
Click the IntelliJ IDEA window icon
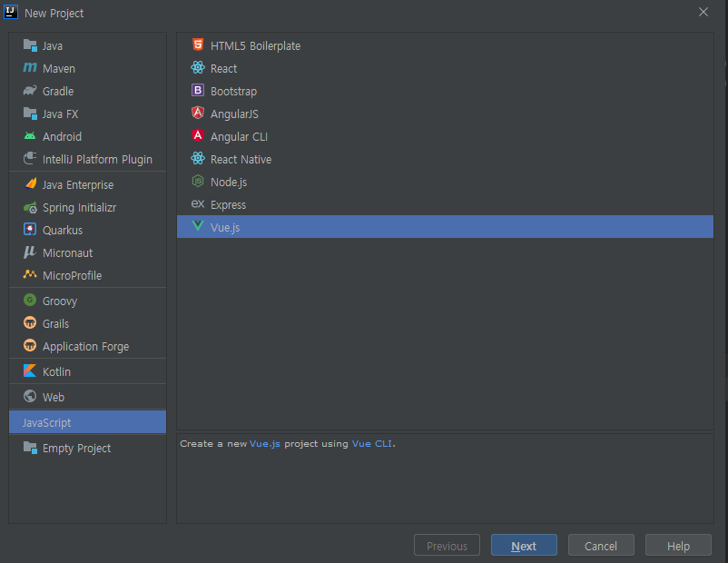(x=11, y=12)
